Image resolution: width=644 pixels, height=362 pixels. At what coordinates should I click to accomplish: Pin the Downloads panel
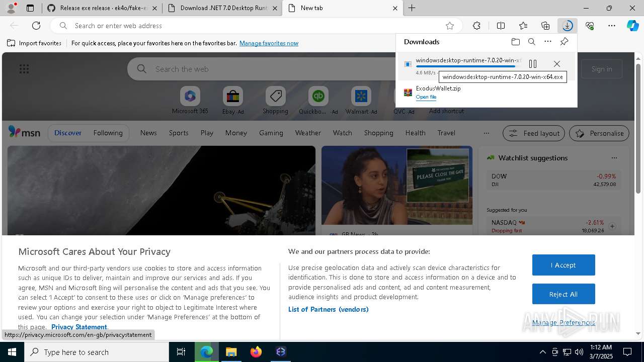click(564, 42)
